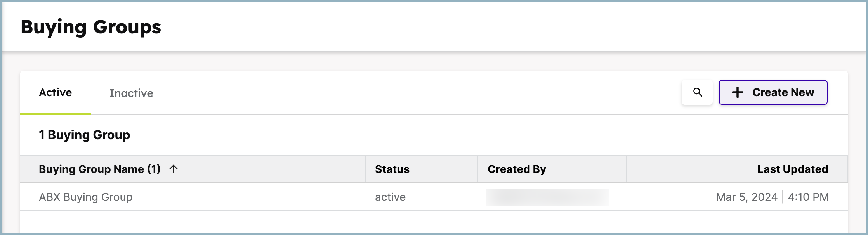868x235 pixels.
Task: Toggle sorting on Buying Group Name column
Action: point(99,169)
